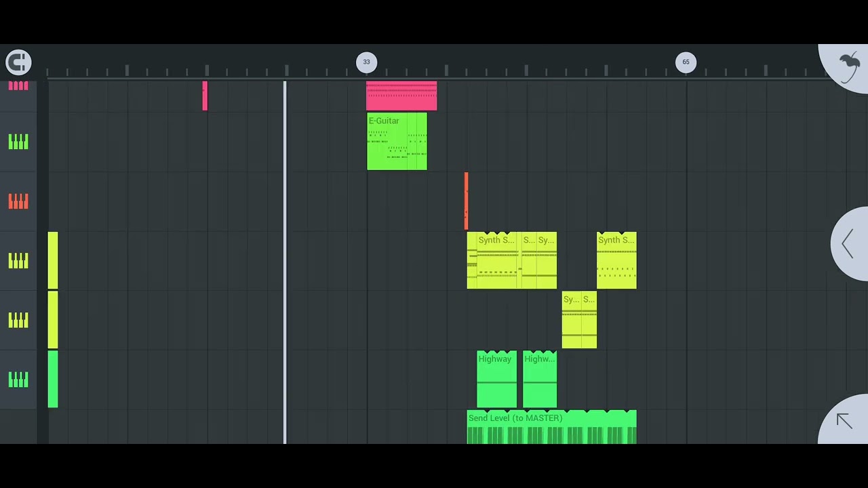Select the truncated Highw... clip
The image size is (868, 488).
click(x=540, y=380)
